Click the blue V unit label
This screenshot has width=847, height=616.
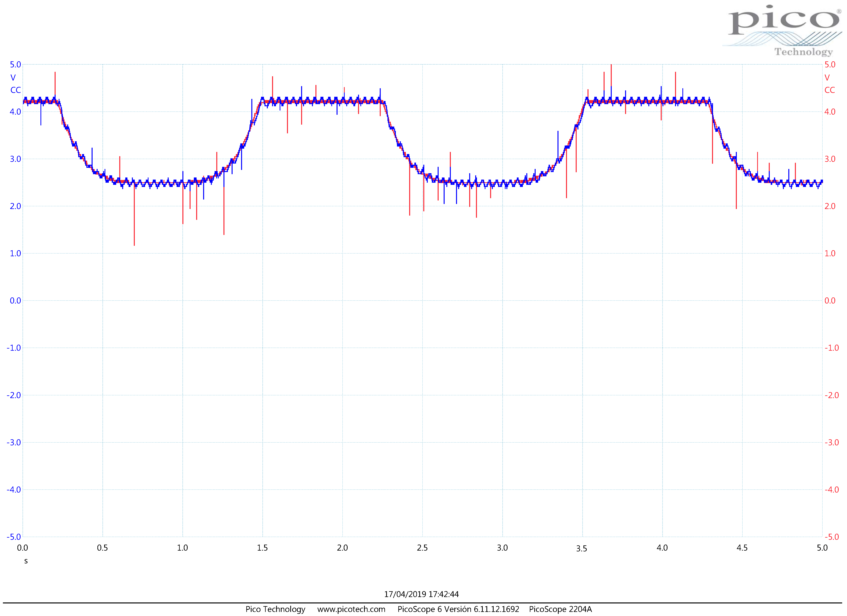(13, 78)
